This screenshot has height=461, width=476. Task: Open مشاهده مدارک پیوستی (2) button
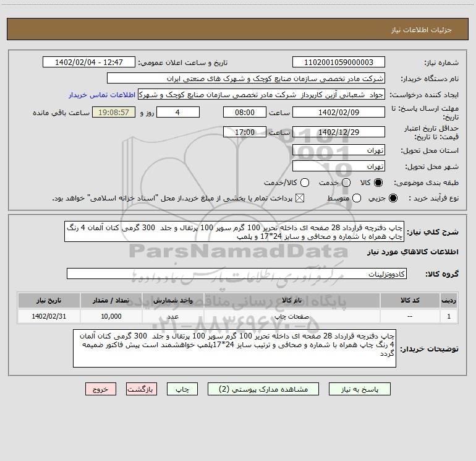(263, 389)
